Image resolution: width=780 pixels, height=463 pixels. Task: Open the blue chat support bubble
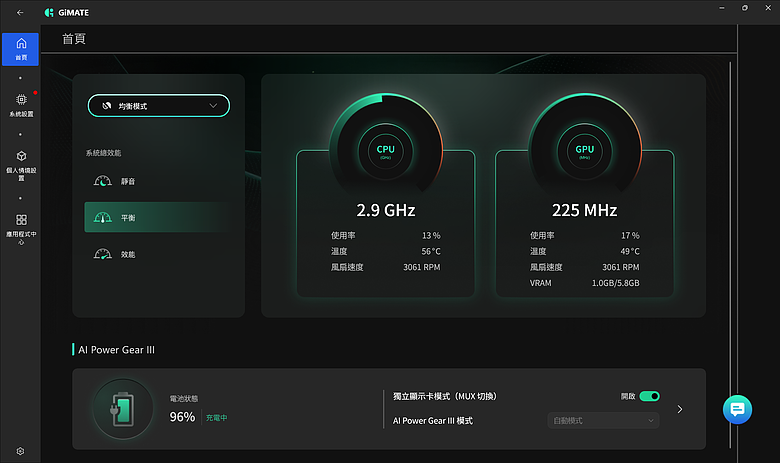737,409
